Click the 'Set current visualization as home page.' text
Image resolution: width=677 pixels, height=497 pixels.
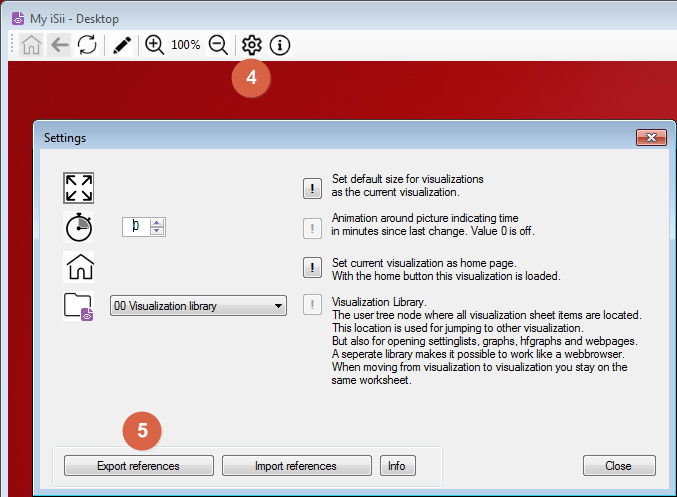(424, 263)
